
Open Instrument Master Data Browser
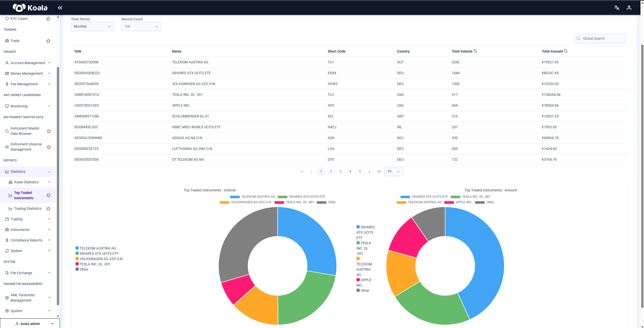click(25, 131)
